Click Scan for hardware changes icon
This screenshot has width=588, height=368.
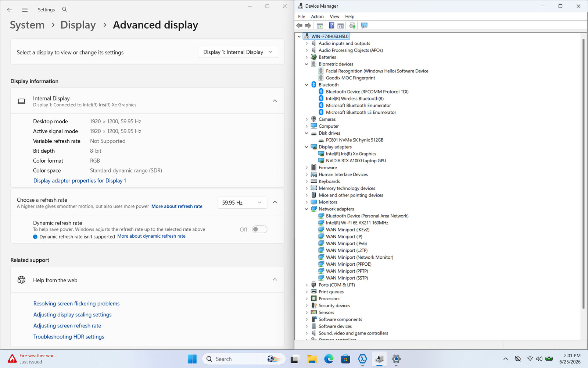[x=364, y=25]
